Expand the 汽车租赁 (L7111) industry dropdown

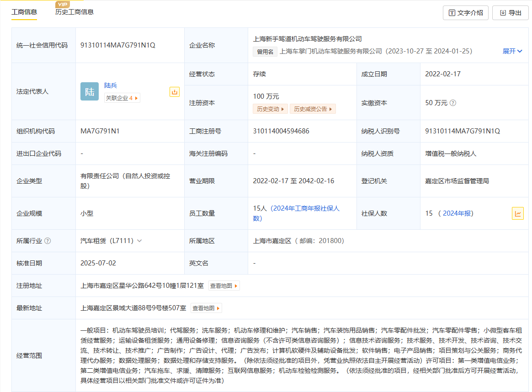[139, 241]
